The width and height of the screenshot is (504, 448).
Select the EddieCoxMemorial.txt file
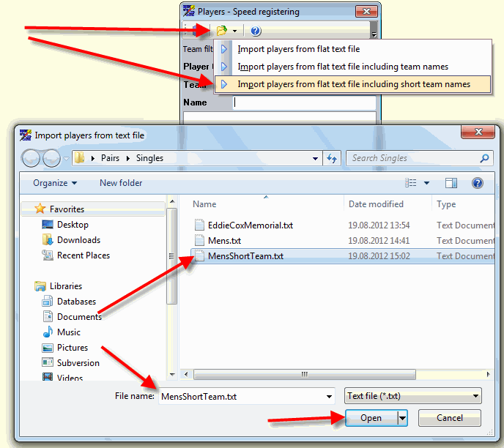pos(250,225)
